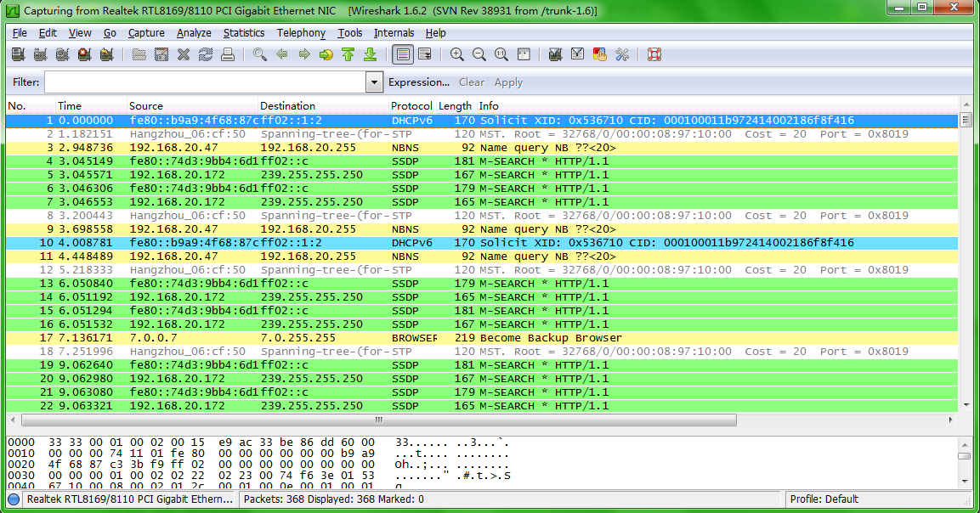Select packet 3 NBNS Name query row
The width and height of the screenshot is (980, 513).
point(482,148)
